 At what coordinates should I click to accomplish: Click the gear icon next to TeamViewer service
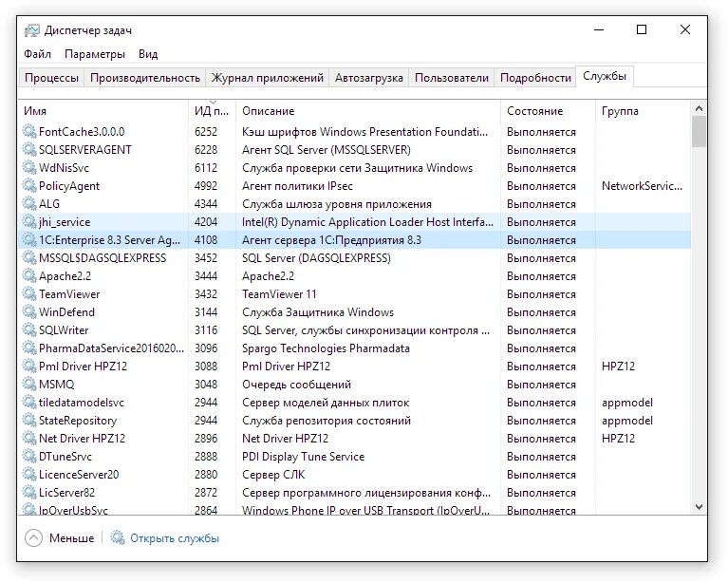(29, 294)
